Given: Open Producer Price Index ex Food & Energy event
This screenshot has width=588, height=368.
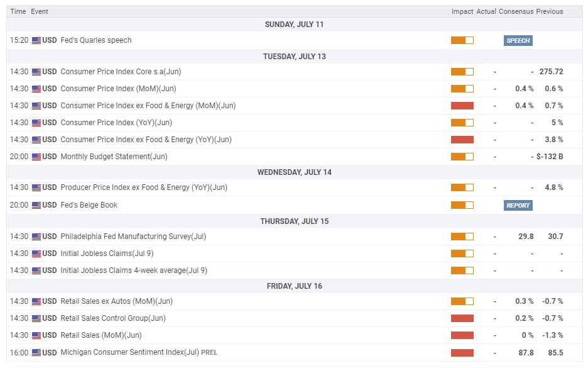Looking at the screenshot, I should click(x=144, y=187).
